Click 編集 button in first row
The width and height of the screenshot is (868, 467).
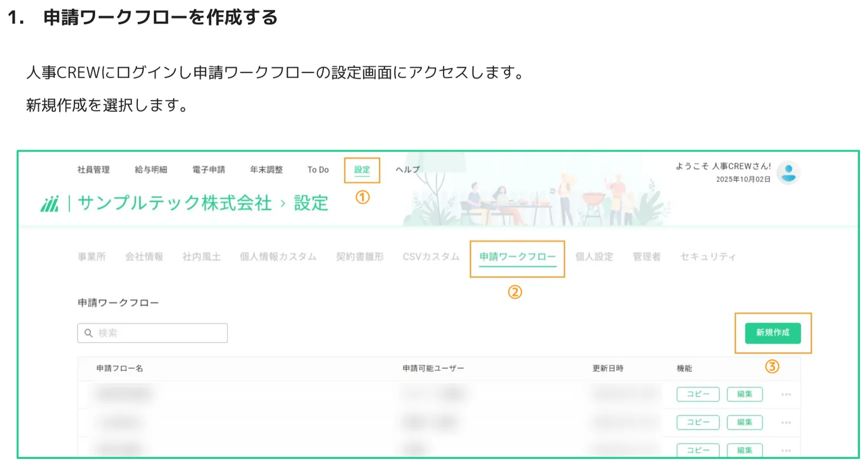744,394
